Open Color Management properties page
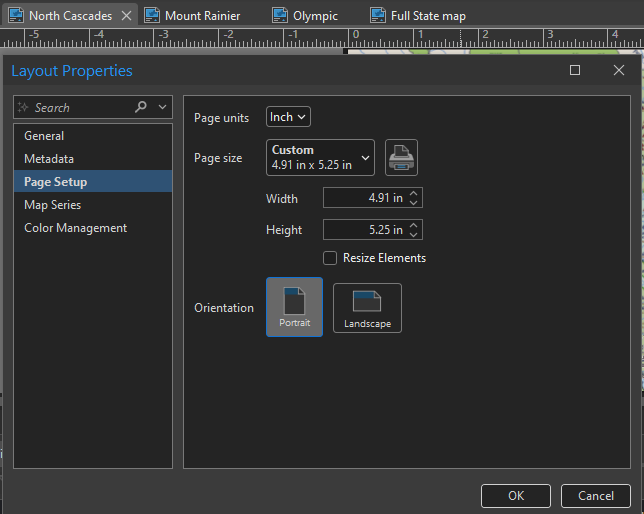The image size is (644, 514). click(93, 228)
